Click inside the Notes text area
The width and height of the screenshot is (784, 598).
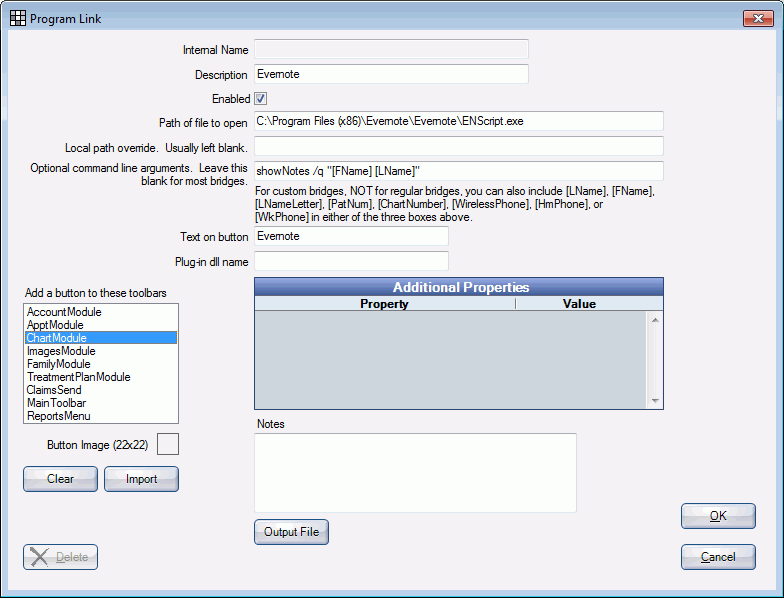coord(416,473)
